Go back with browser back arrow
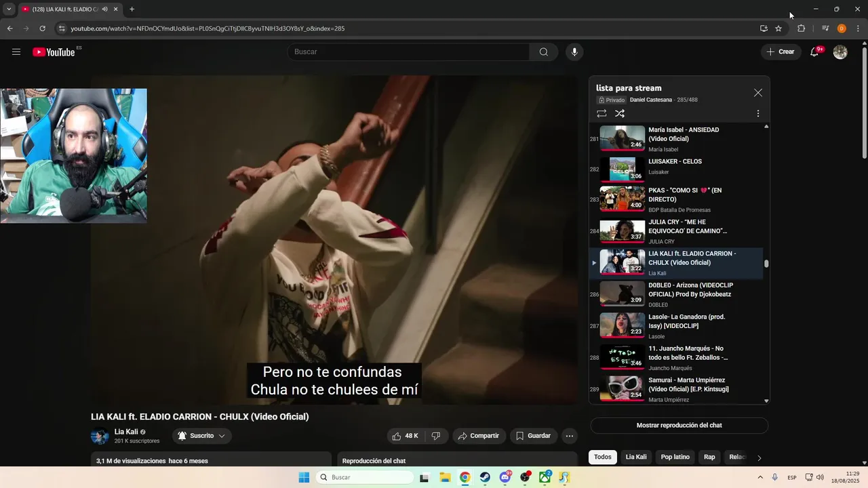This screenshot has width=868, height=488. click(x=10, y=28)
